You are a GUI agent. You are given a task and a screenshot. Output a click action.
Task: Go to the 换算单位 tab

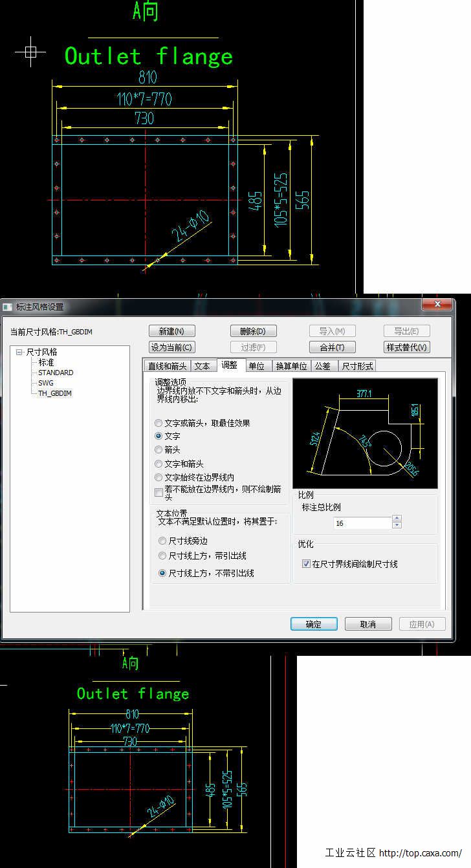tap(291, 366)
